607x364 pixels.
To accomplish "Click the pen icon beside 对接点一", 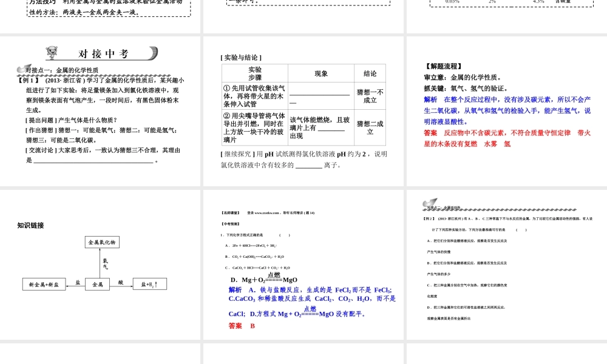I will [23, 69].
